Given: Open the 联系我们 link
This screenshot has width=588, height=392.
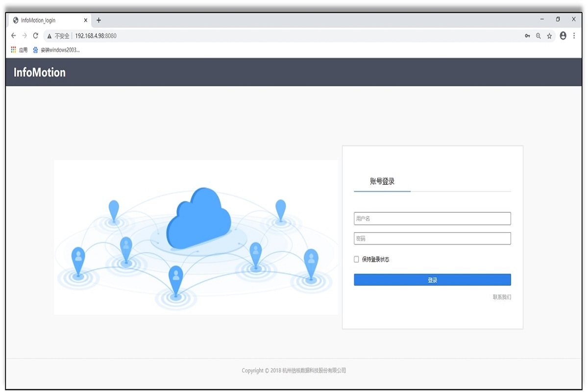Looking at the screenshot, I should click(502, 297).
